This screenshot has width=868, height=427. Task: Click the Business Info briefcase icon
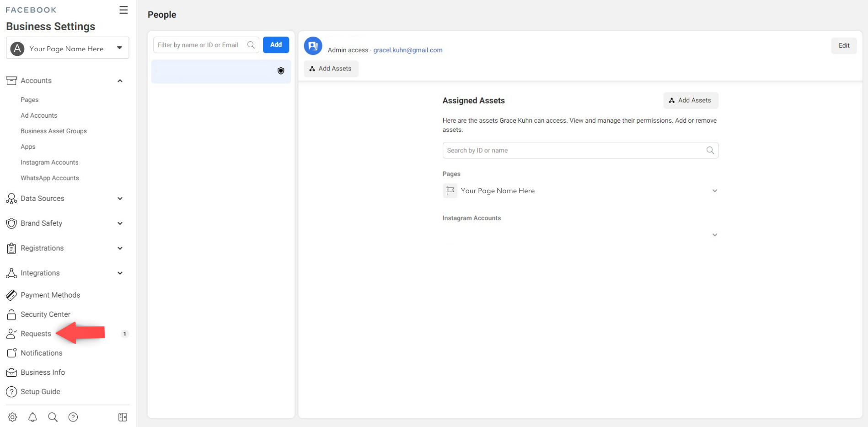pos(11,373)
